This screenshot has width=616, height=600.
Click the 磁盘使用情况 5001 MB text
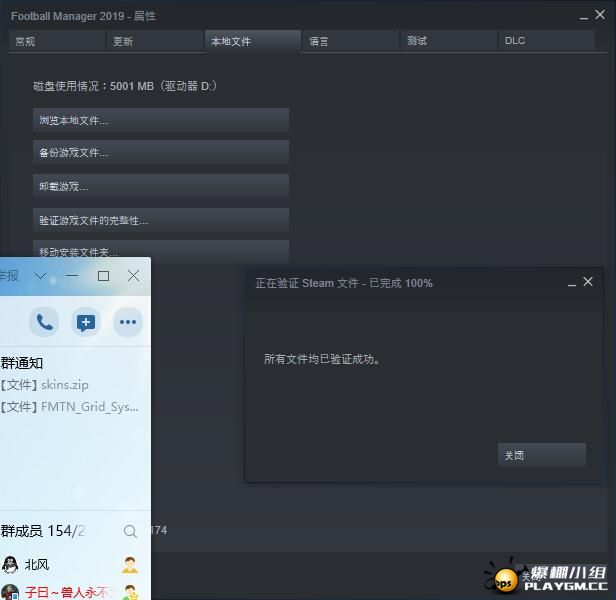[125, 86]
